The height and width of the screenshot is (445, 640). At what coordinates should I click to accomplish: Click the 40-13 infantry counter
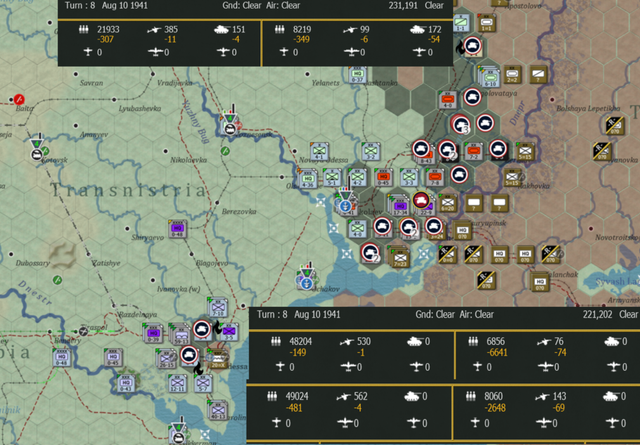(218, 410)
